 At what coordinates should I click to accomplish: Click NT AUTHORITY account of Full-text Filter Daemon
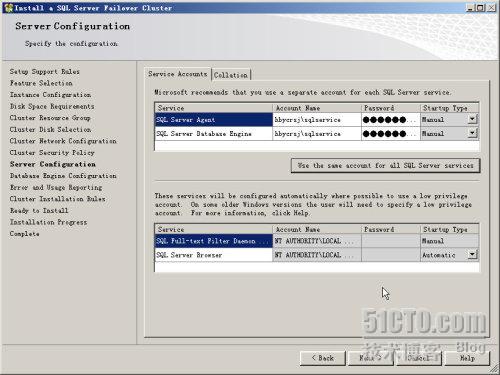(x=317, y=241)
